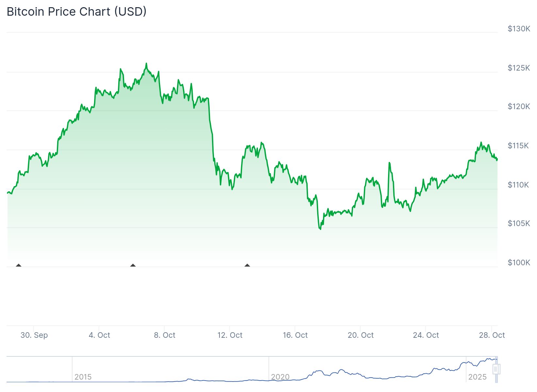
Task: Click the 28. Oct date axis label
Action: tap(492, 335)
